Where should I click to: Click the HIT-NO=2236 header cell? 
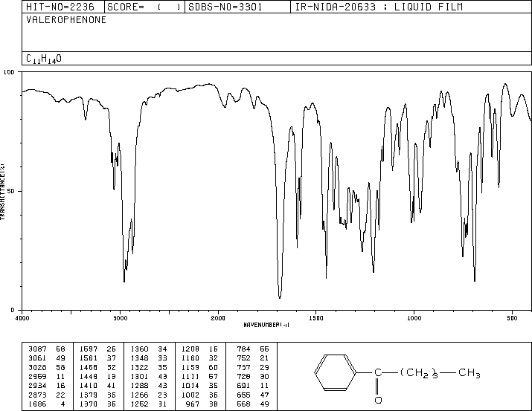pyautogui.click(x=63, y=7)
